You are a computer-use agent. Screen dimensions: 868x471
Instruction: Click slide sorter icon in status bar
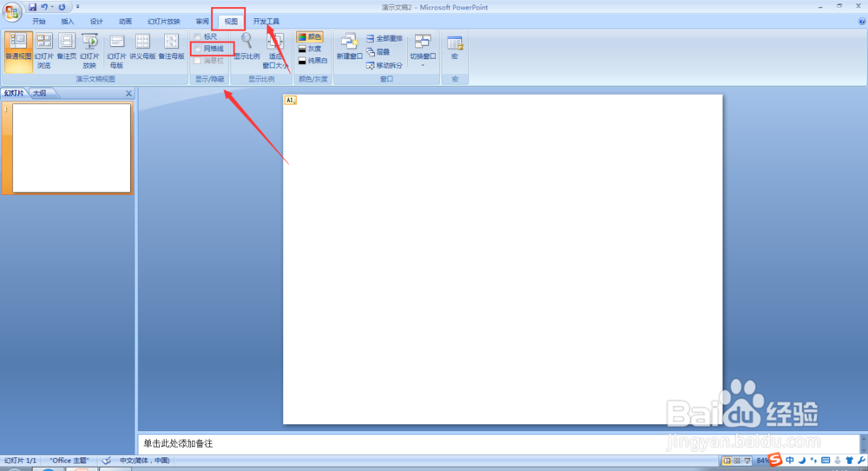click(737, 461)
